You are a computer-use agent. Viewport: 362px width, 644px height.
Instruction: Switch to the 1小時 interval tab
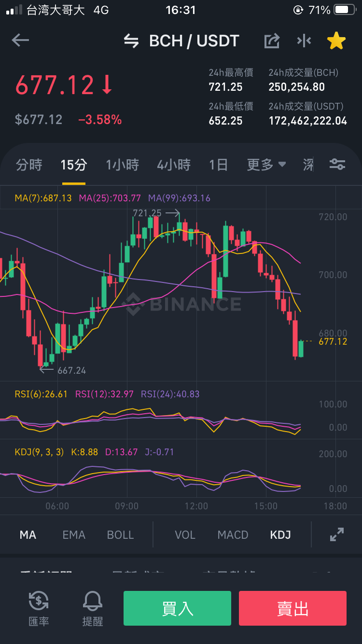[122, 165]
